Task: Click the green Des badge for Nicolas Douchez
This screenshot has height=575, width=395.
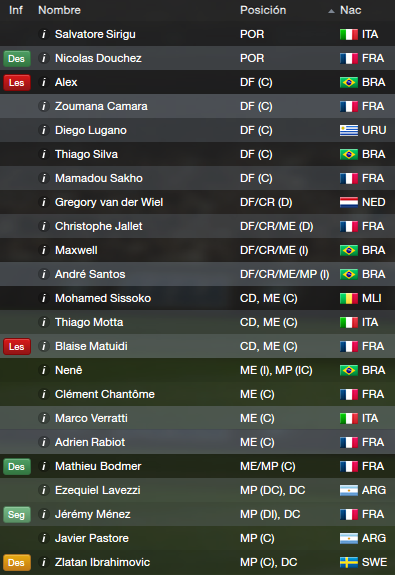Action: click(17, 59)
